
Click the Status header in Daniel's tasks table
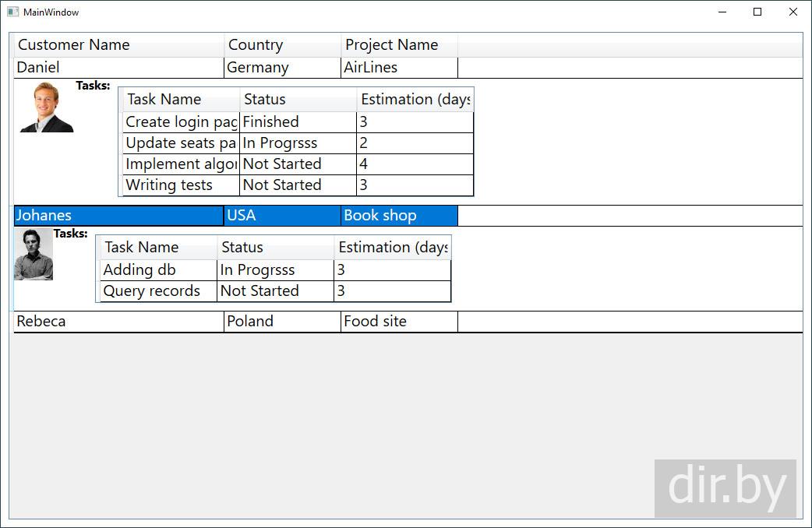[x=298, y=100]
